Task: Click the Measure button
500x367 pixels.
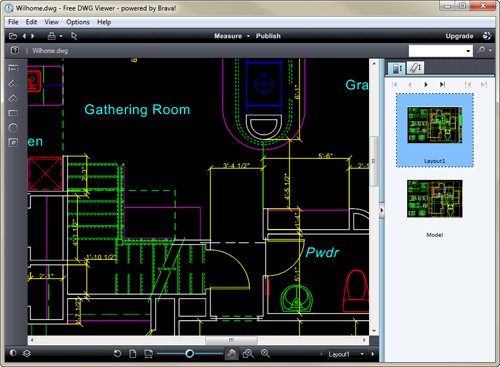Action: 228,36
